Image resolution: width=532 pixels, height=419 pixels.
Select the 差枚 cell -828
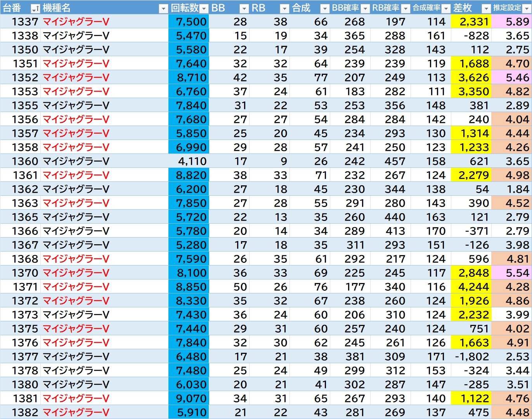point(471,36)
